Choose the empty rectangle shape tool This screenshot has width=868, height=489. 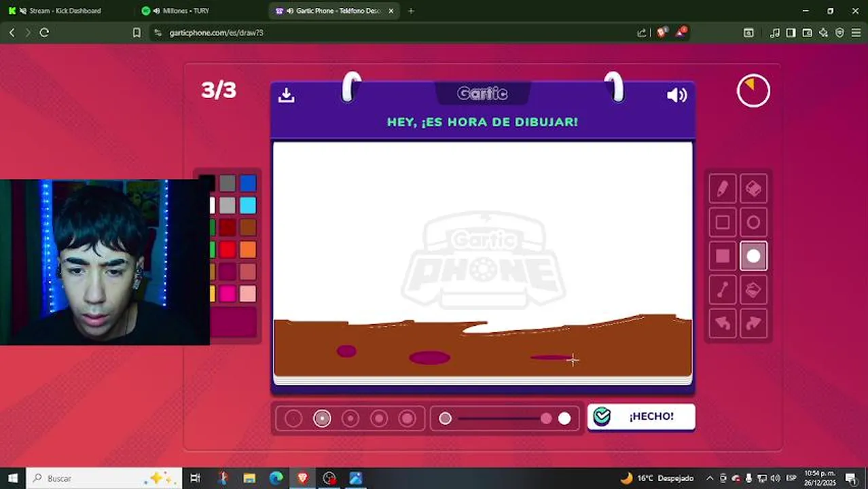pos(723,223)
